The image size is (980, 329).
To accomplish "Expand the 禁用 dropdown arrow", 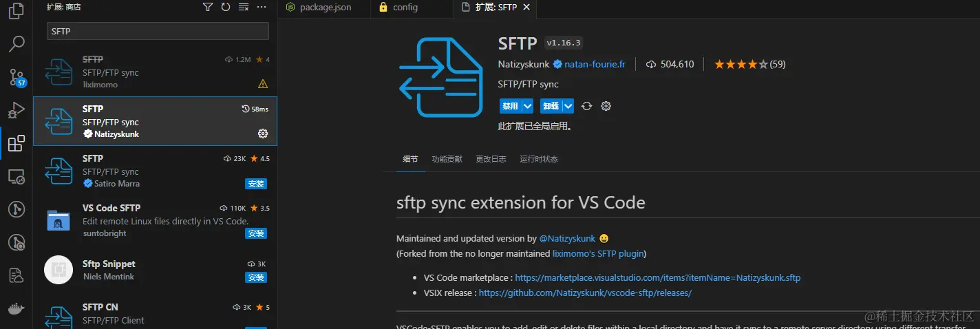I will point(528,106).
